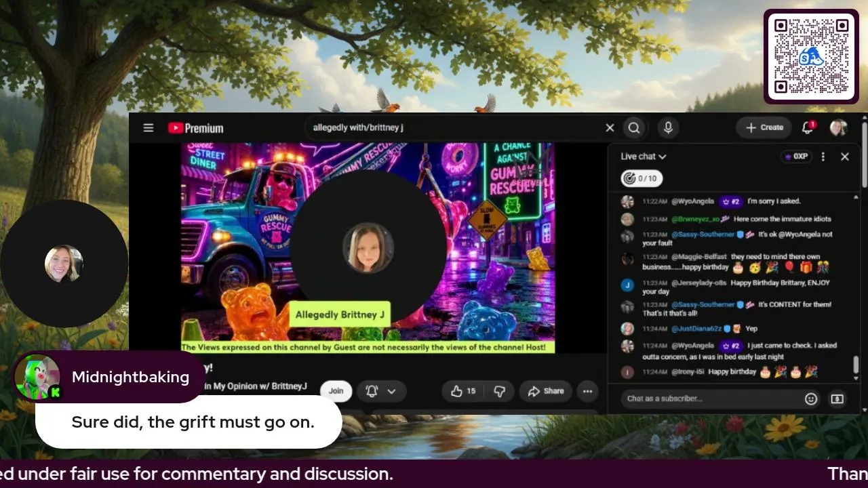
Task: Like the video with thumbs up
Action: [465, 391]
